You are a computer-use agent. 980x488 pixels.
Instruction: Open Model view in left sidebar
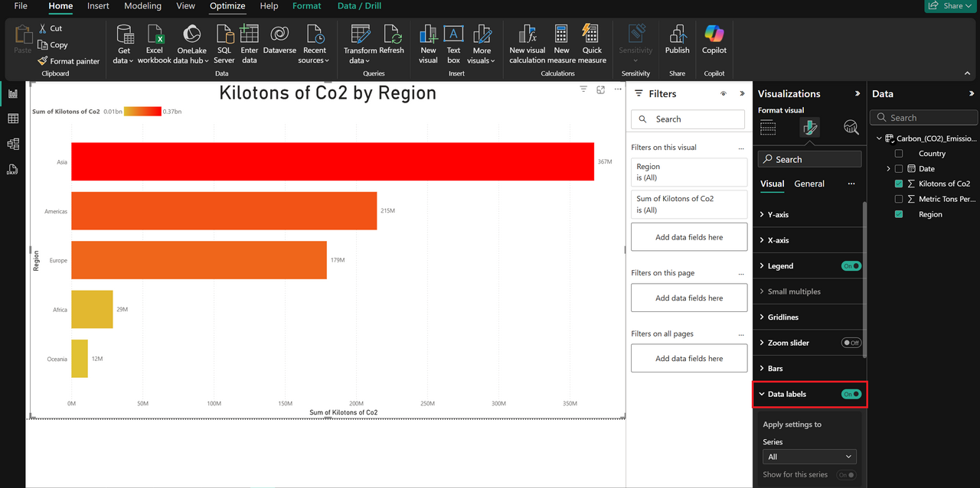click(13, 144)
